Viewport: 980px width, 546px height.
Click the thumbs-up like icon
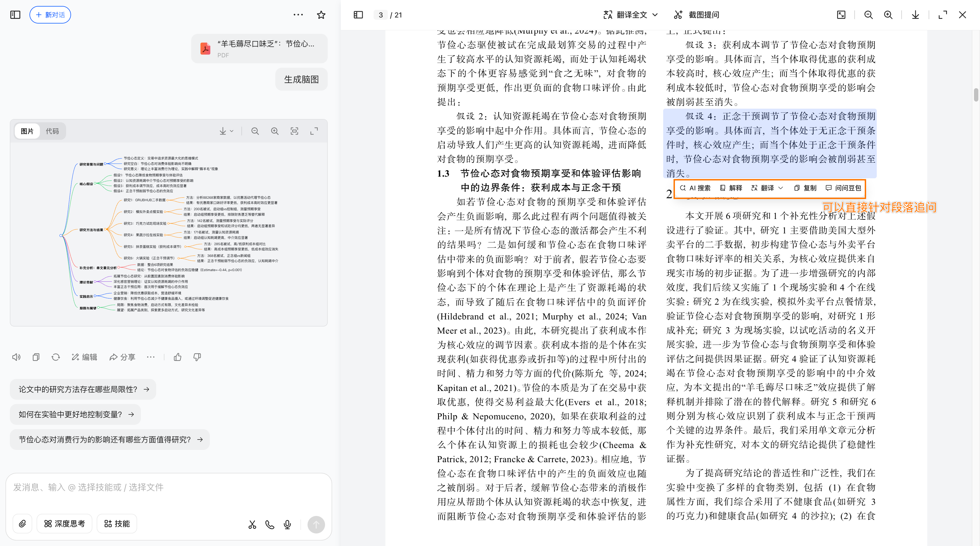pos(177,357)
